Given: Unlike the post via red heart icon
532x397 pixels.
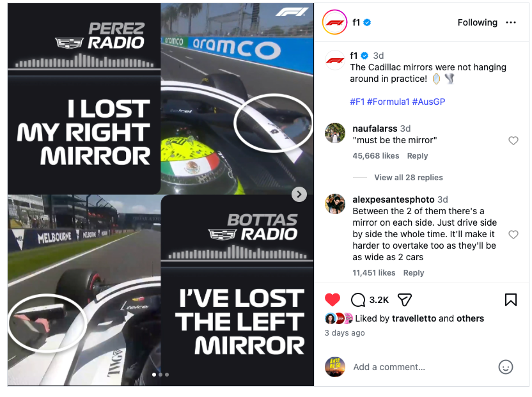Looking at the screenshot, I should [x=332, y=300].
